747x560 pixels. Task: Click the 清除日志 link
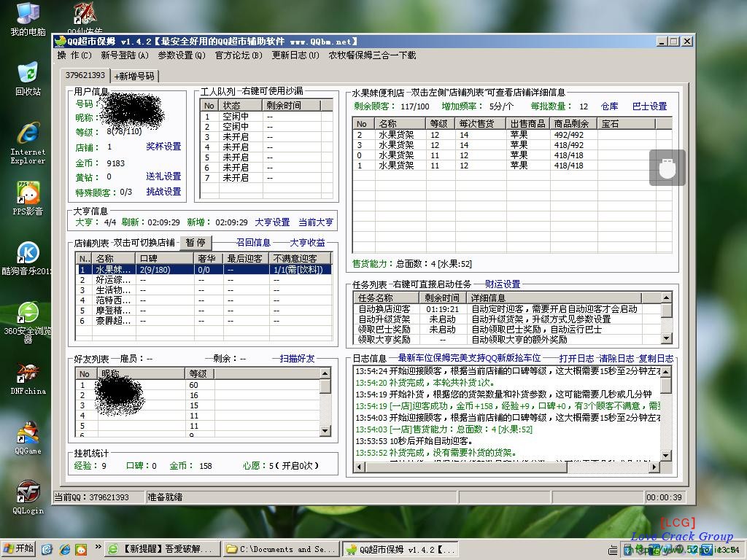pos(616,358)
